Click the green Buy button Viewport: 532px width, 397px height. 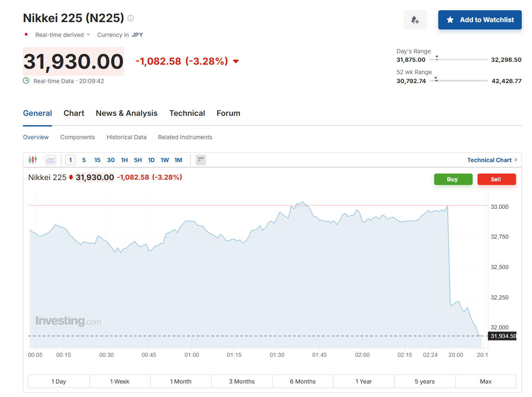click(453, 179)
